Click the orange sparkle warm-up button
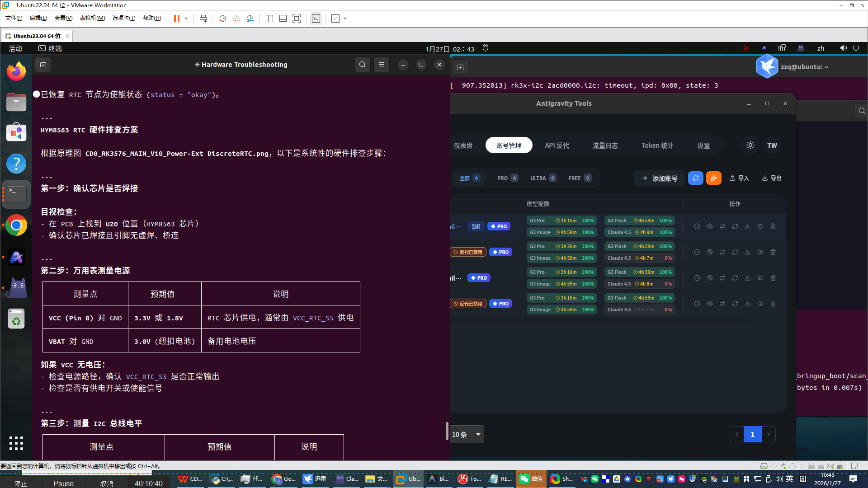 [714, 178]
